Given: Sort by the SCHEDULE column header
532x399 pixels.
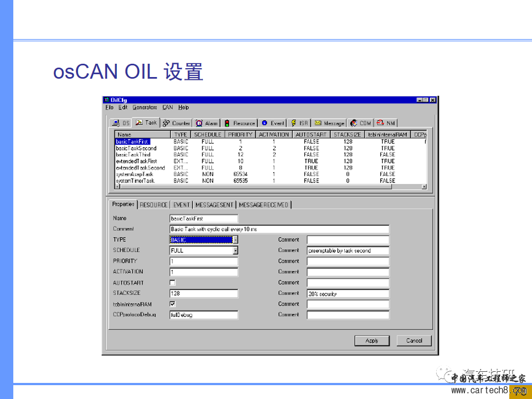Looking at the screenshot, I should coord(208,135).
